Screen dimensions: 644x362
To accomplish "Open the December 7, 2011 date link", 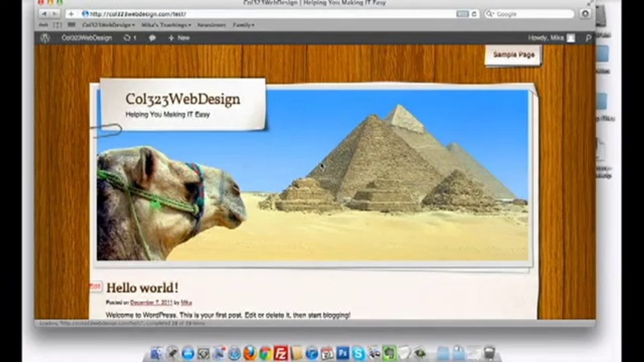I will (151, 303).
